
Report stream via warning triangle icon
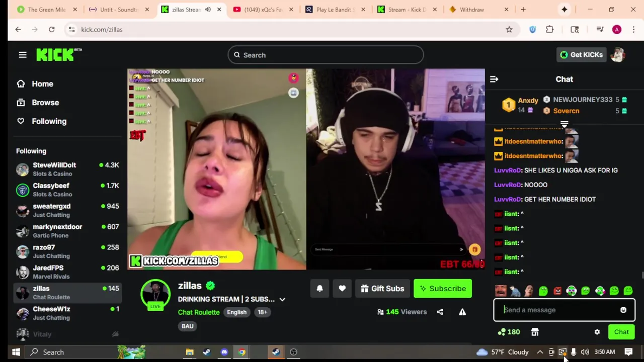(x=462, y=312)
